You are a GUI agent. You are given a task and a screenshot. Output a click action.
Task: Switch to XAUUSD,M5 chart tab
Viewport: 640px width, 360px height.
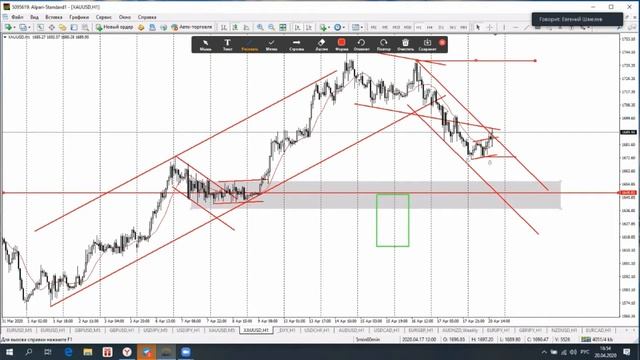coord(222,330)
